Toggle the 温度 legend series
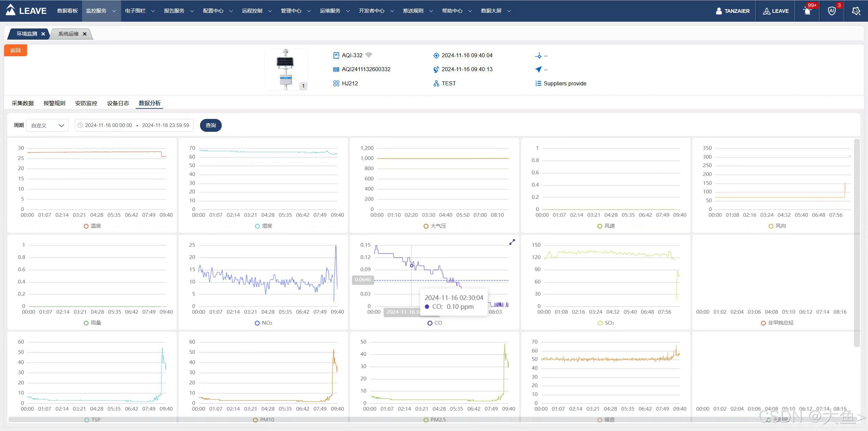This screenshot has width=868, height=431. pyautogui.click(x=93, y=226)
